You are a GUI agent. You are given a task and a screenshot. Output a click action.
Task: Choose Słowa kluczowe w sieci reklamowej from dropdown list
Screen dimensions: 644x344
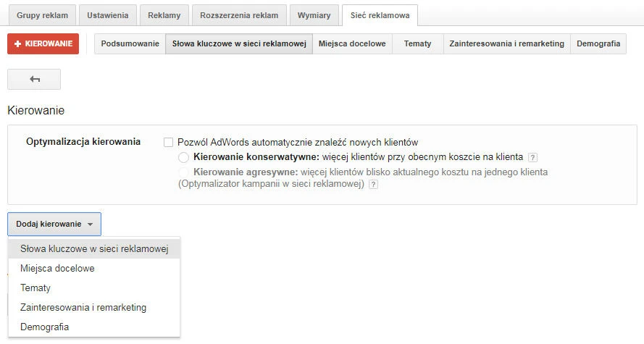click(x=94, y=249)
